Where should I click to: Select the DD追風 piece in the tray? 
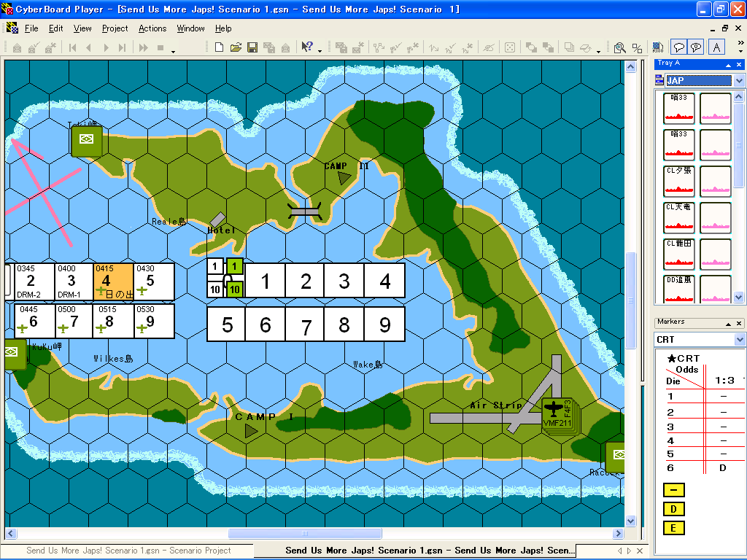coord(679,289)
